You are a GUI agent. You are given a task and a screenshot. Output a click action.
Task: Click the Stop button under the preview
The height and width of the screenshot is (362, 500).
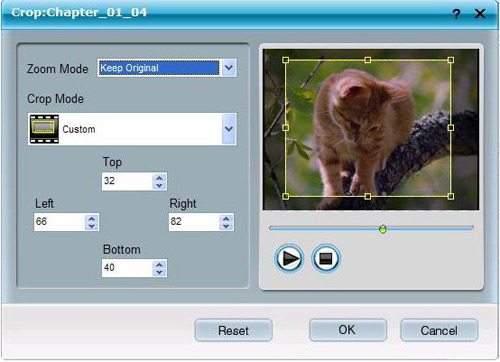click(326, 258)
